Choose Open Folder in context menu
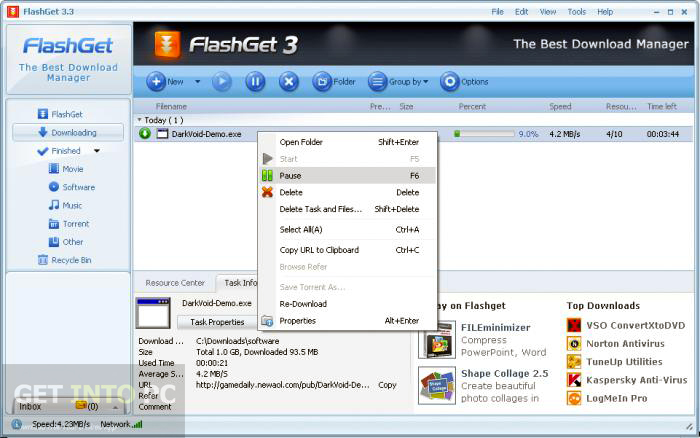Image resolution: width=700 pixels, height=438 pixels. (x=348, y=142)
